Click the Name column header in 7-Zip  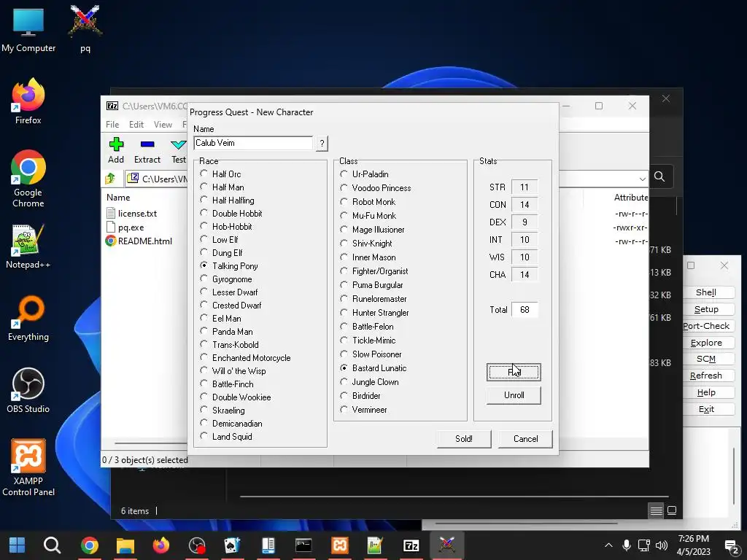coord(119,197)
